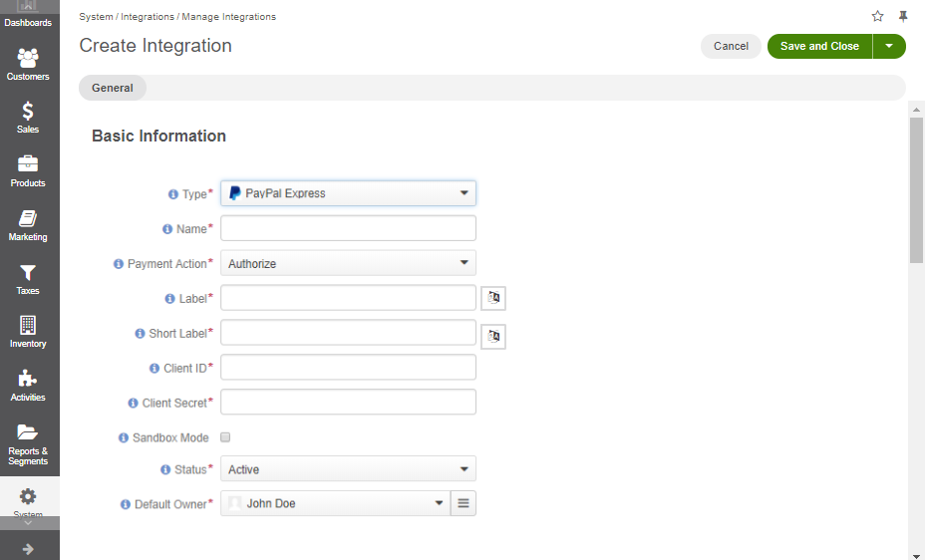Open the Taxes funnel icon
This screenshot has height=560, width=925.
[28, 272]
